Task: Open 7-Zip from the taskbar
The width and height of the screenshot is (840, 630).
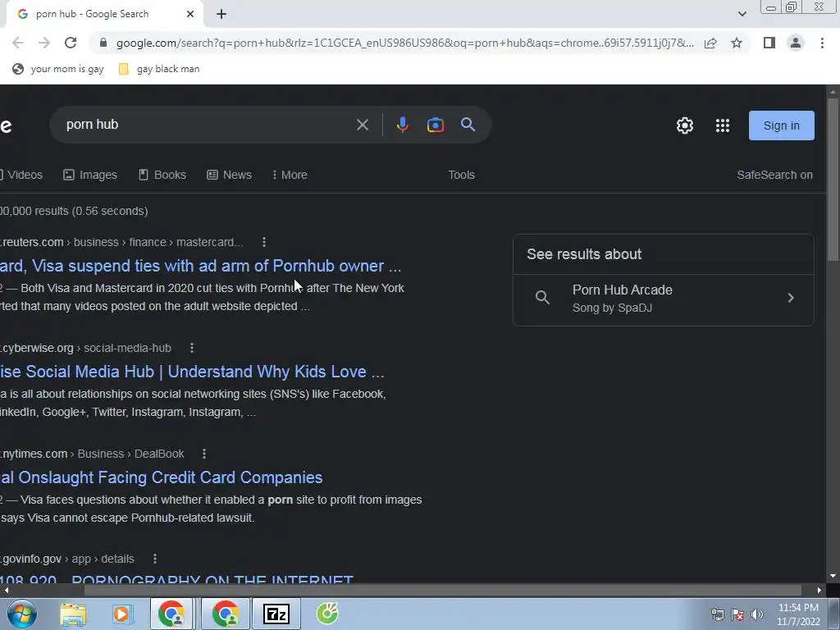Action: pyautogui.click(x=276, y=614)
